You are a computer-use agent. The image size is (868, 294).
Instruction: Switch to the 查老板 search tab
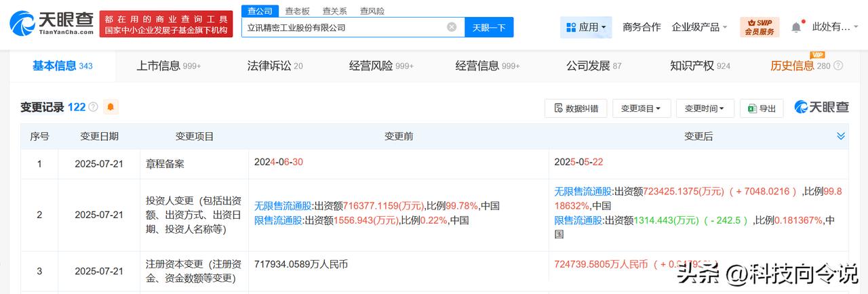(296, 11)
